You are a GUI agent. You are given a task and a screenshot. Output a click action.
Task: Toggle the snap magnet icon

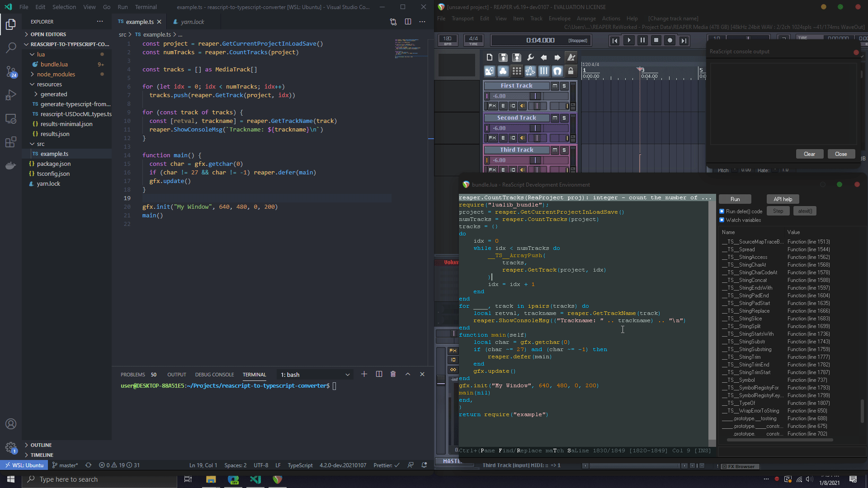(557, 71)
